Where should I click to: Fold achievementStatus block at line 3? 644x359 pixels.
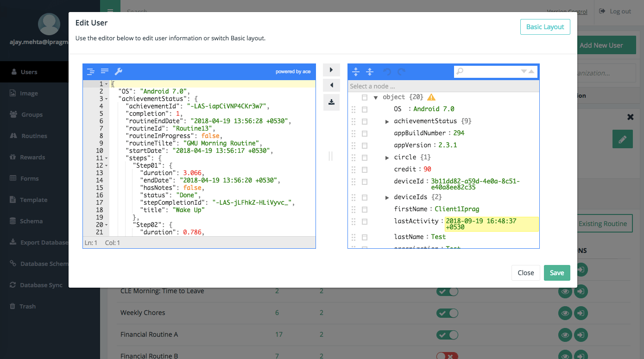click(107, 99)
